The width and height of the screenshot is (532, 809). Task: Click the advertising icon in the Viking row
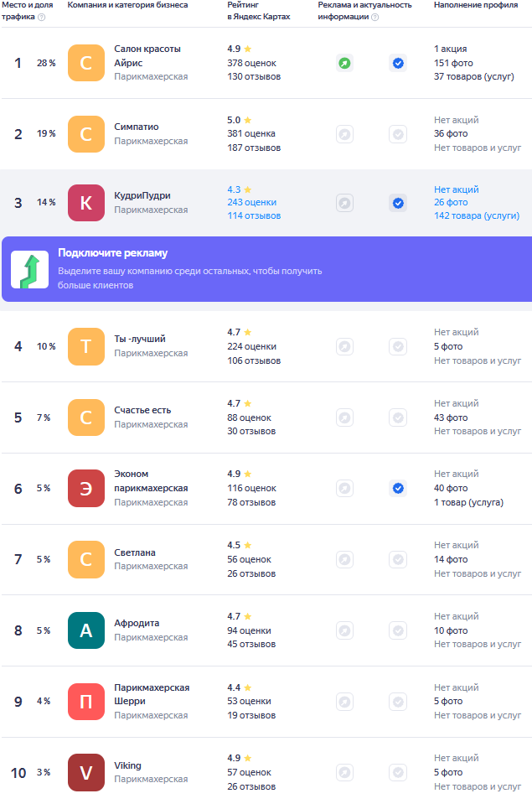click(344, 772)
